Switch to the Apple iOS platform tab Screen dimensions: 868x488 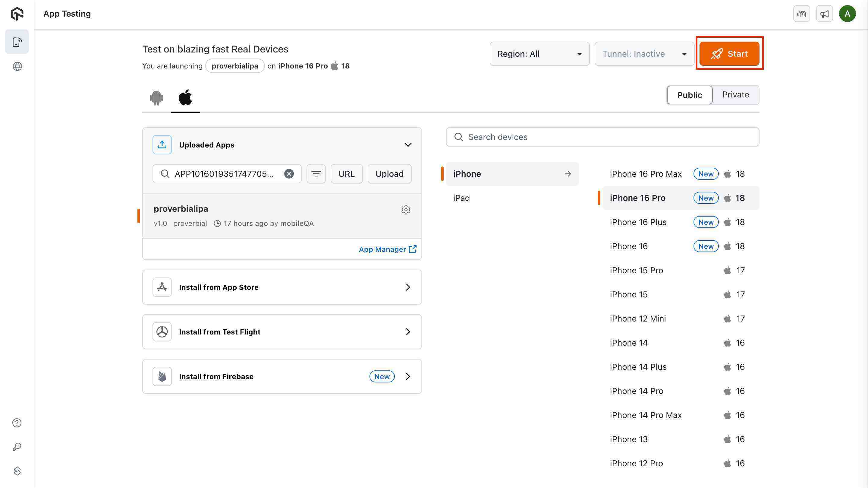click(185, 97)
